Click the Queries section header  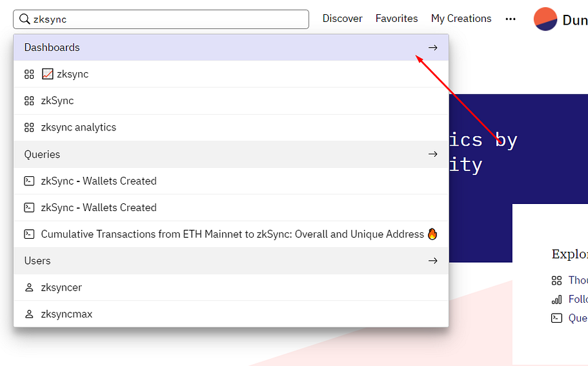click(231, 154)
